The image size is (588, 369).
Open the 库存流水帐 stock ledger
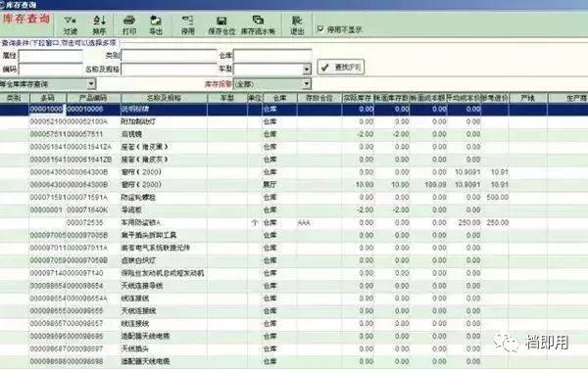pos(258,25)
